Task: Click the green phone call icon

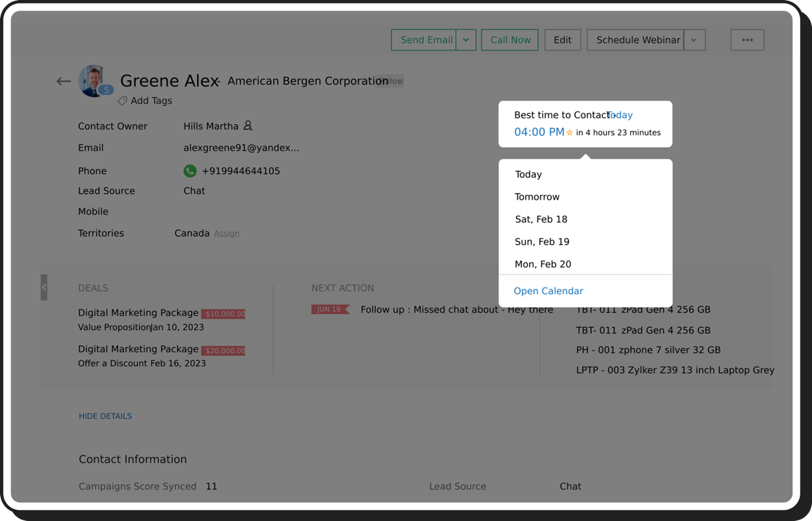Action: tap(190, 171)
